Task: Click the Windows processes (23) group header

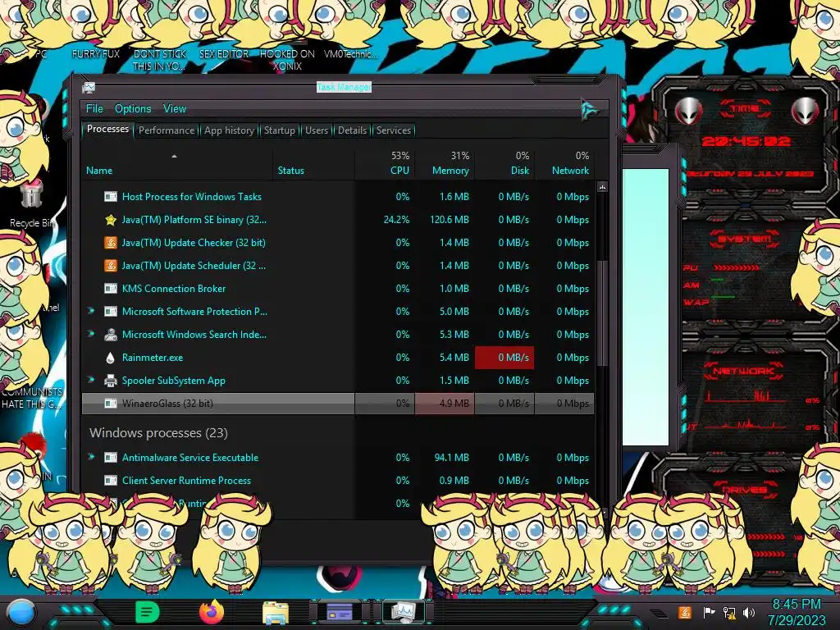Action: 158,433
